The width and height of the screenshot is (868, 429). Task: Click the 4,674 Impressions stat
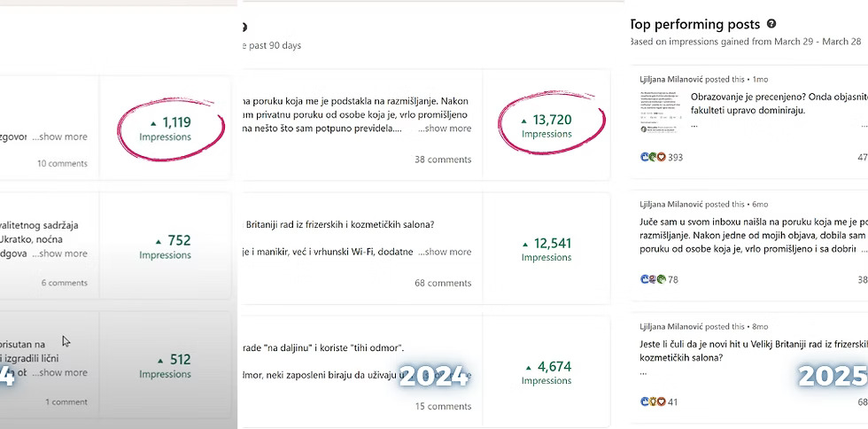click(x=546, y=371)
